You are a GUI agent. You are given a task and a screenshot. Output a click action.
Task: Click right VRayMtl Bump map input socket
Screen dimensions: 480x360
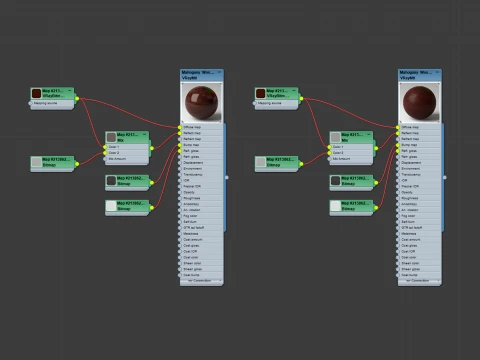pos(398,145)
